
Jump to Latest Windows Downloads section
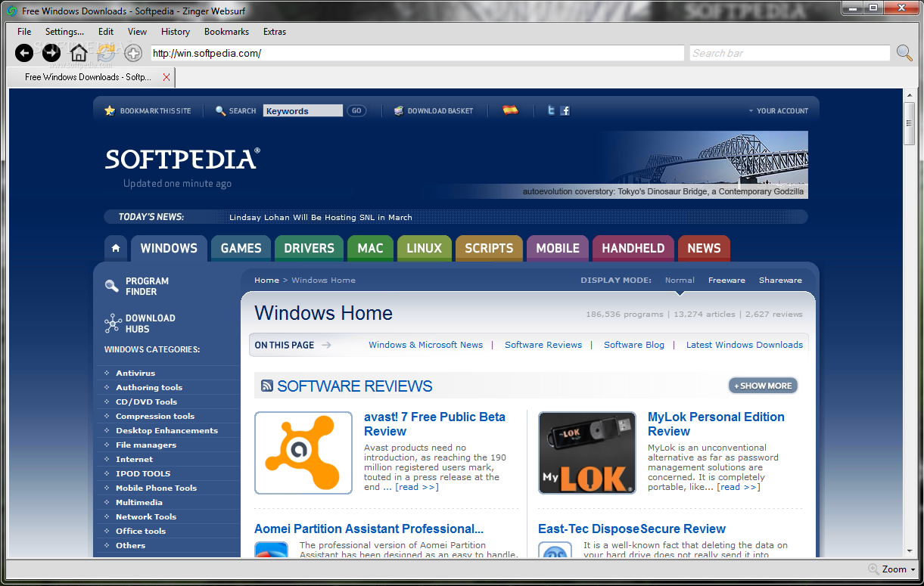[745, 345]
